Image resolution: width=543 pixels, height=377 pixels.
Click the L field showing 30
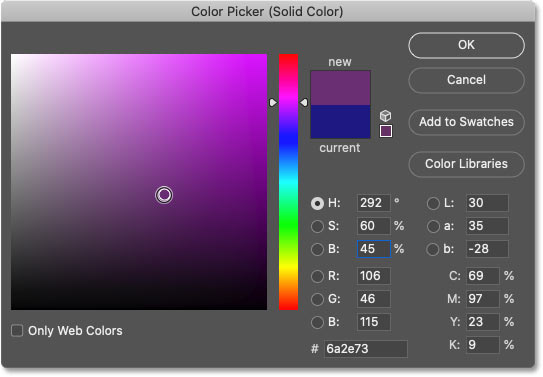487,203
